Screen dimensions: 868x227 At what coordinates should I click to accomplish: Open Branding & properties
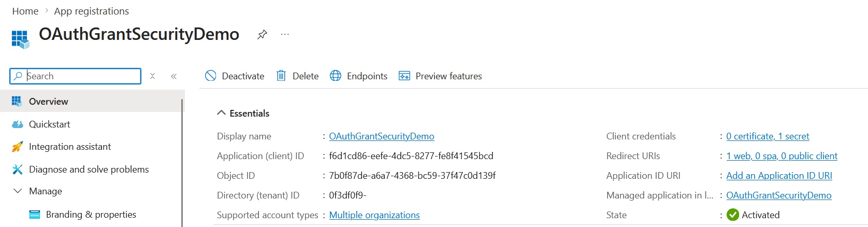[x=91, y=215]
